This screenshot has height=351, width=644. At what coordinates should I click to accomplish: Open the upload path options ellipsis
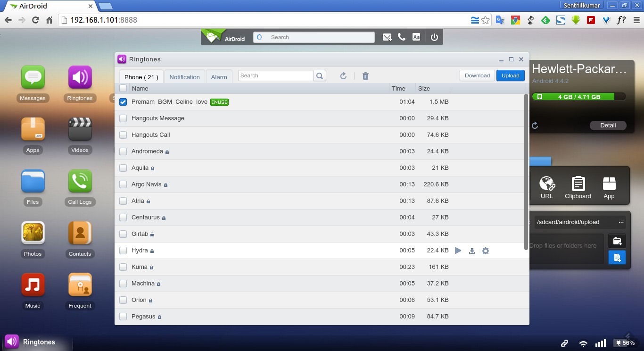pyautogui.click(x=621, y=222)
